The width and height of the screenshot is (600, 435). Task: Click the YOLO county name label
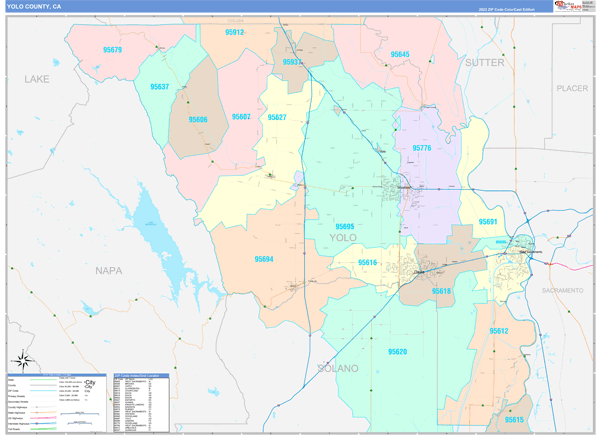tap(343, 239)
